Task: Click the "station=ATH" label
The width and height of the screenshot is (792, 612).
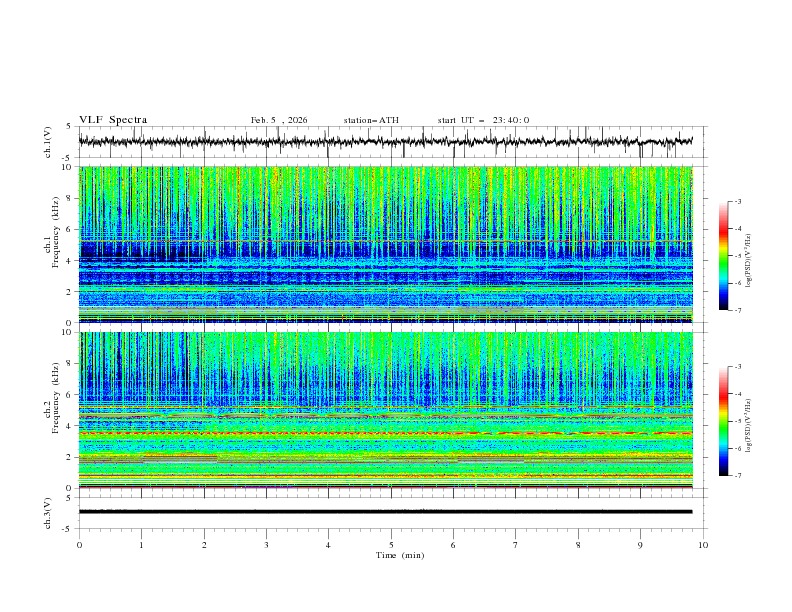Action: (371, 120)
